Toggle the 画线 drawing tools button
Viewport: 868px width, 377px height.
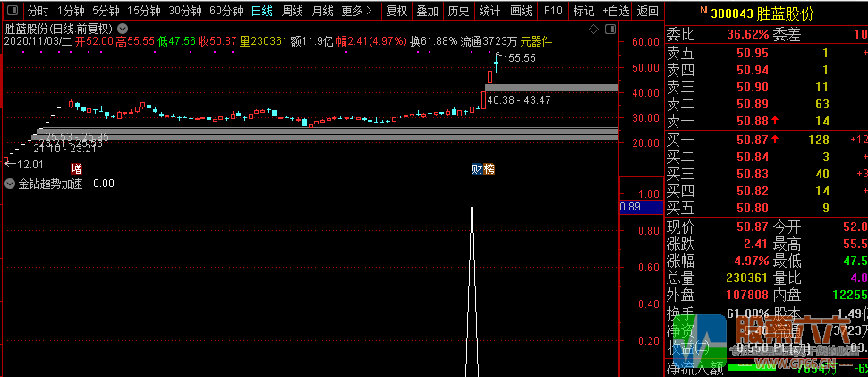pos(520,11)
